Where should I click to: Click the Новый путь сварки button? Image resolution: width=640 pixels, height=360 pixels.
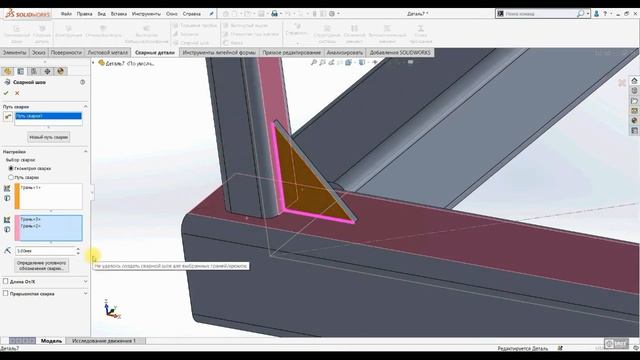tap(49, 137)
